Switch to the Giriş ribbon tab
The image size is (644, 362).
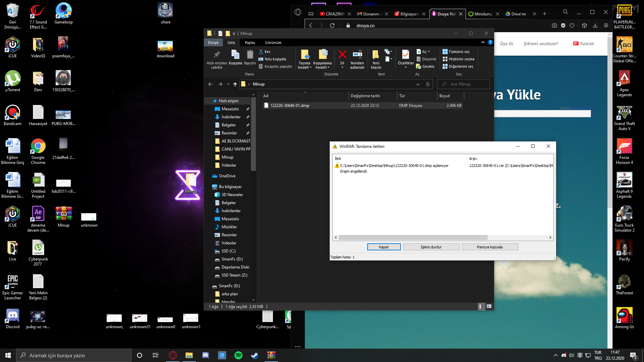click(231, 43)
